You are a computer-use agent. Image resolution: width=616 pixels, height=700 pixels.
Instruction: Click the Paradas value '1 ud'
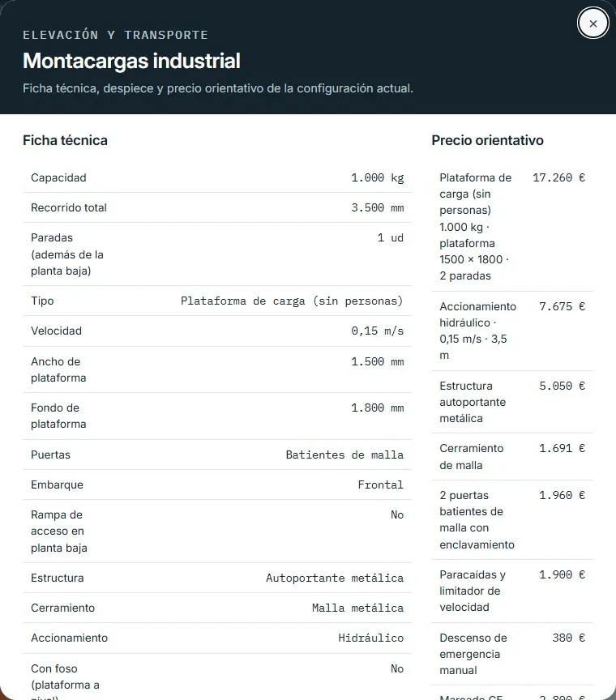click(390, 237)
